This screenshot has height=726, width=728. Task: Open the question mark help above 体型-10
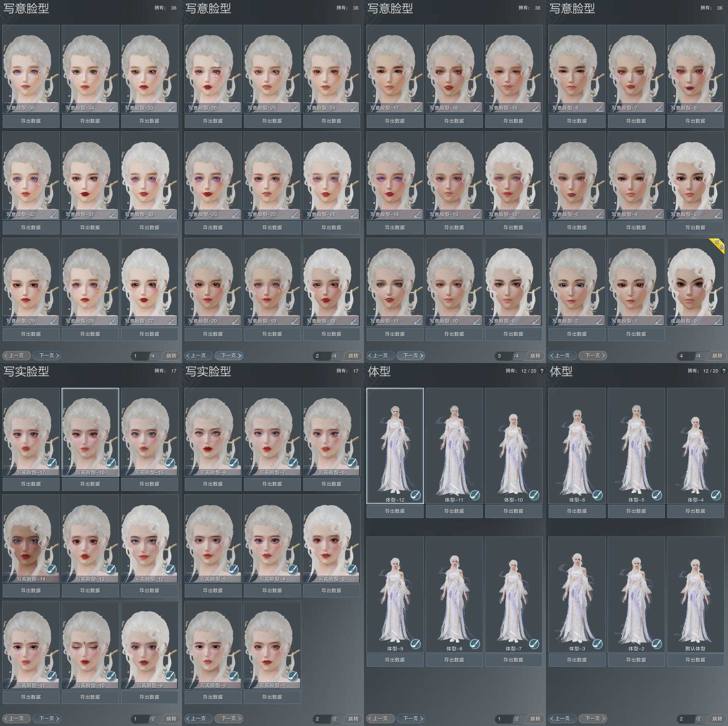click(542, 371)
